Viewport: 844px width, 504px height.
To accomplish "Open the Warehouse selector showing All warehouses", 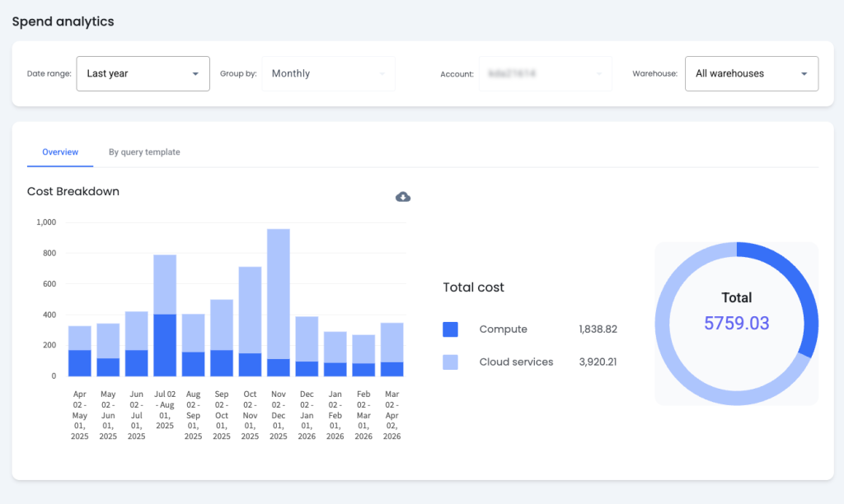I will pyautogui.click(x=751, y=73).
